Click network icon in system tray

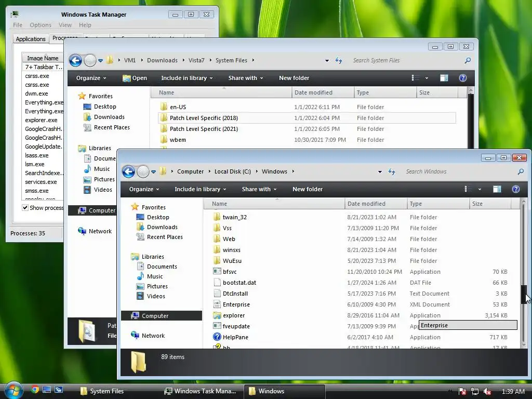[x=475, y=391]
